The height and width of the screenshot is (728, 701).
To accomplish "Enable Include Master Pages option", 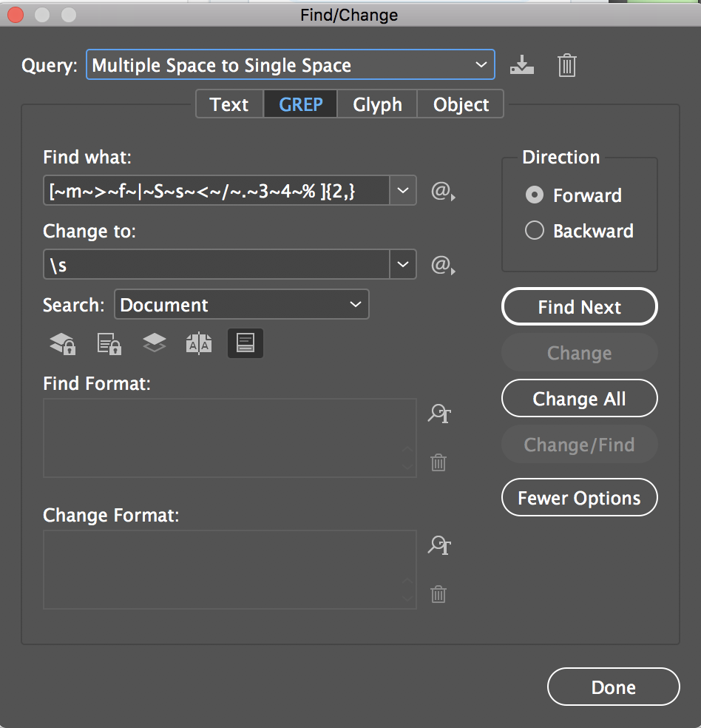I will 199,343.
